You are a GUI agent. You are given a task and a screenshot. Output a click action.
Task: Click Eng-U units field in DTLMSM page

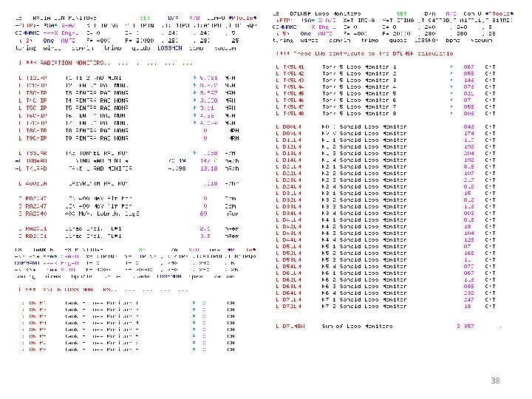click(327, 27)
